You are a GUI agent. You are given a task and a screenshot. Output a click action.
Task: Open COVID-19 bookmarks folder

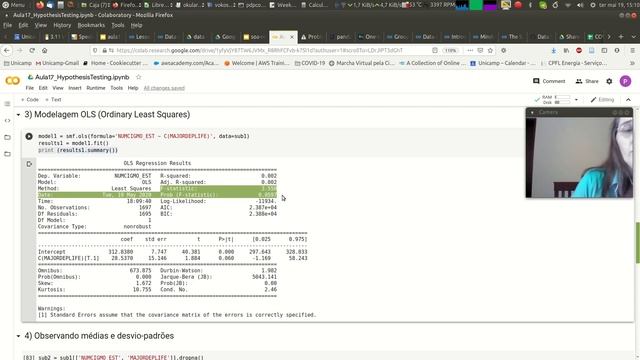pos(310,63)
